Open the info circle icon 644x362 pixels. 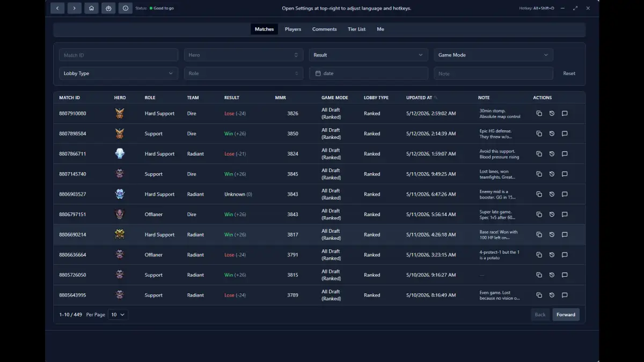pyautogui.click(x=125, y=8)
